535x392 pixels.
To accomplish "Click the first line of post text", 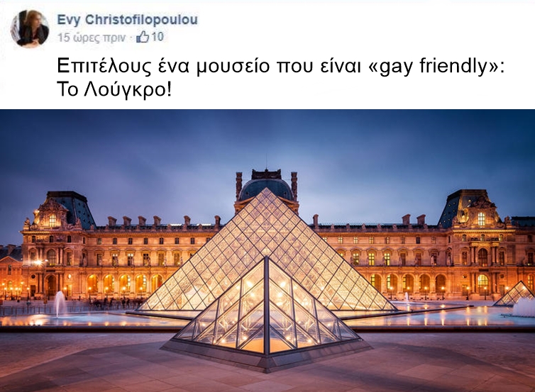I will pyautogui.click(x=280, y=66).
